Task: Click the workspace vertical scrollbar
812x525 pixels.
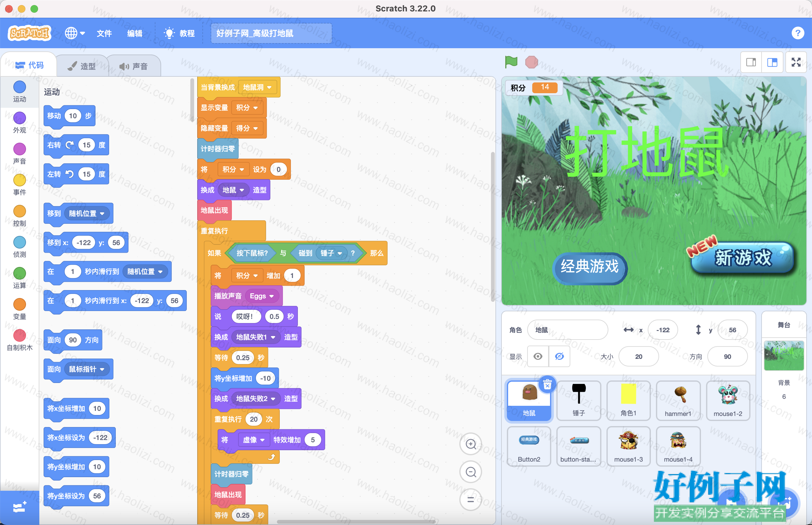Action: coord(493,227)
